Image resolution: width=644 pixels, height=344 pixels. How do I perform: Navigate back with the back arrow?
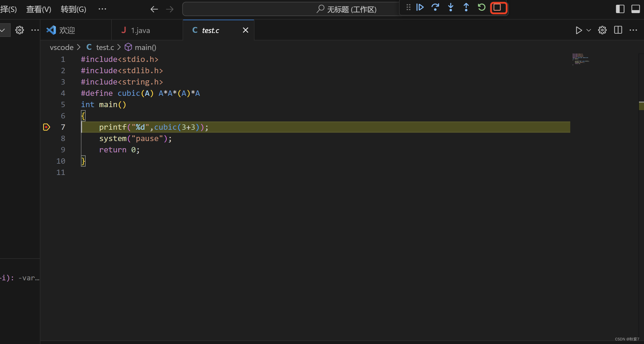click(154, 9)
